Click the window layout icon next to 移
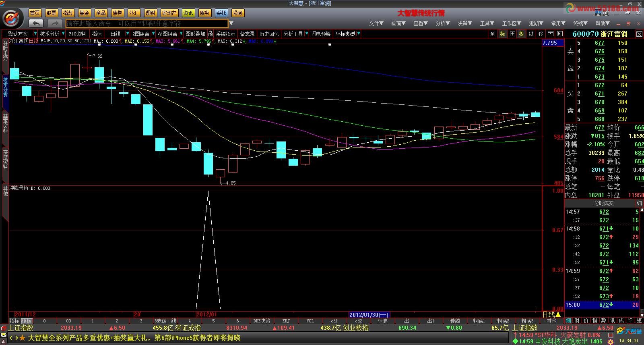Screen dimensions: 644x345 click(x=550, y=34)
